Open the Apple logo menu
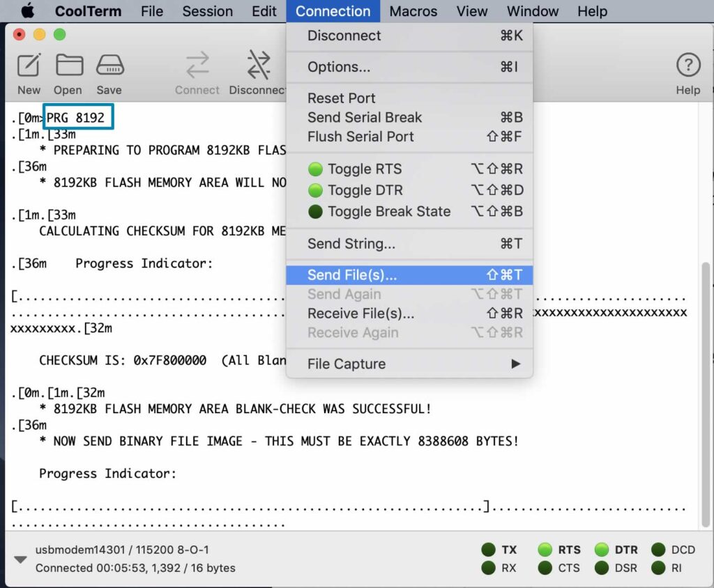The width and height of the screenshot is (714, 588). (x=27, y=11)
